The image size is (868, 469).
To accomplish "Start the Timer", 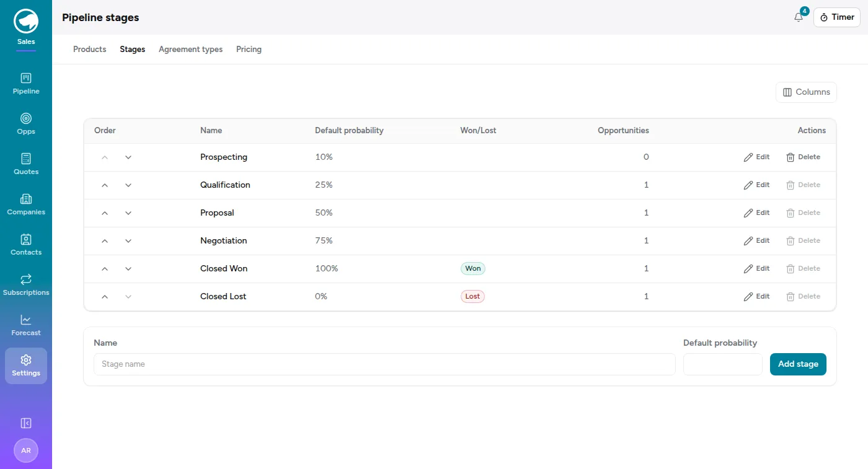I will point(837,17).
